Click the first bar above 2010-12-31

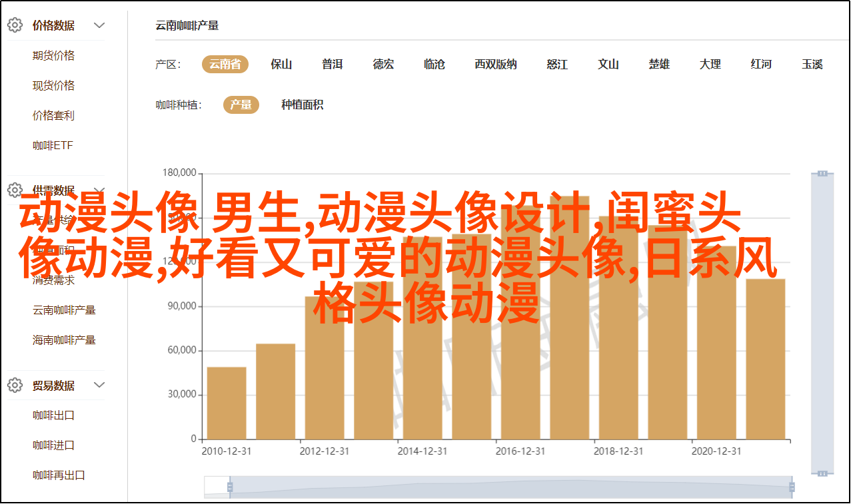click(227, 403)
